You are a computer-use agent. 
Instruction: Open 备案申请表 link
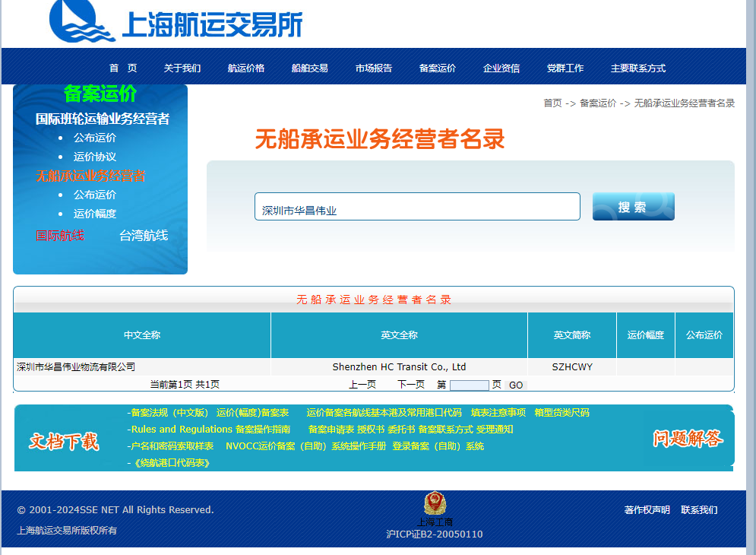click(x=331, y=429)
